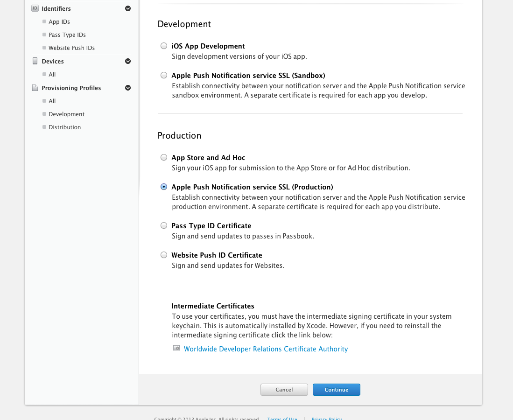Viewport: 513px width, 420px height.
Task: Open Distribution provisioning profiles in the sidebar
Action: pyautogui.click(x=64, y=127)
